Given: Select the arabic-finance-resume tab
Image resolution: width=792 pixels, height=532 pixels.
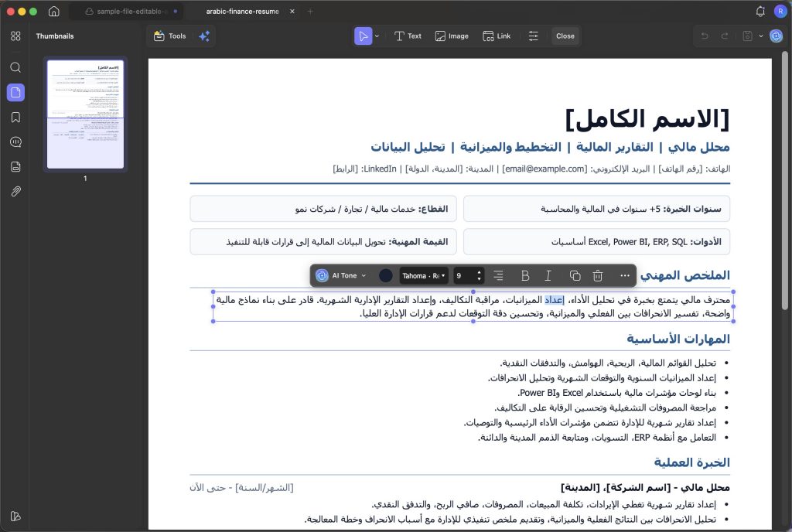Looking at the screenshot, I should (x=242, y=11).
